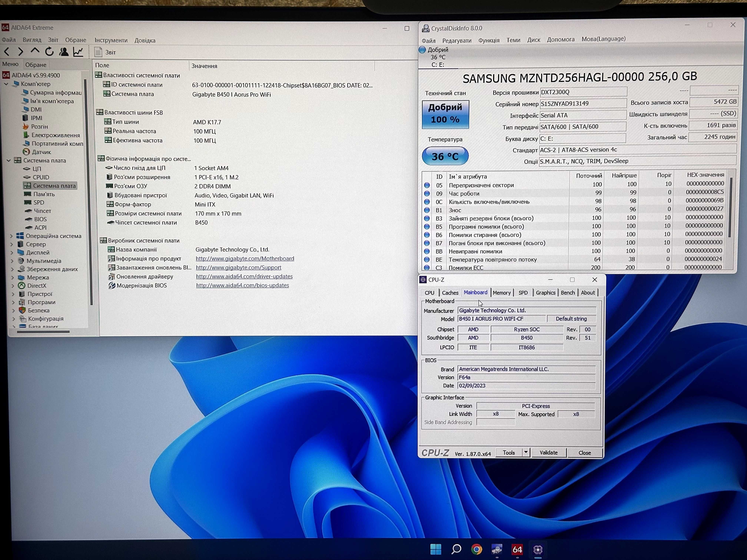Image resolution: width=747 pixels, height=560 pixels.
Task: Expand the Сервер tree node
Action: click(x=12, y=244)
